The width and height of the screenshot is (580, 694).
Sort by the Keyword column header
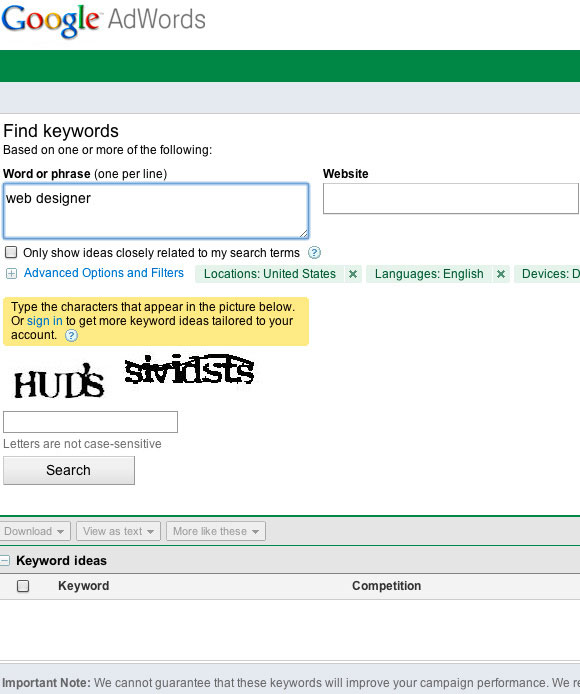84,586
